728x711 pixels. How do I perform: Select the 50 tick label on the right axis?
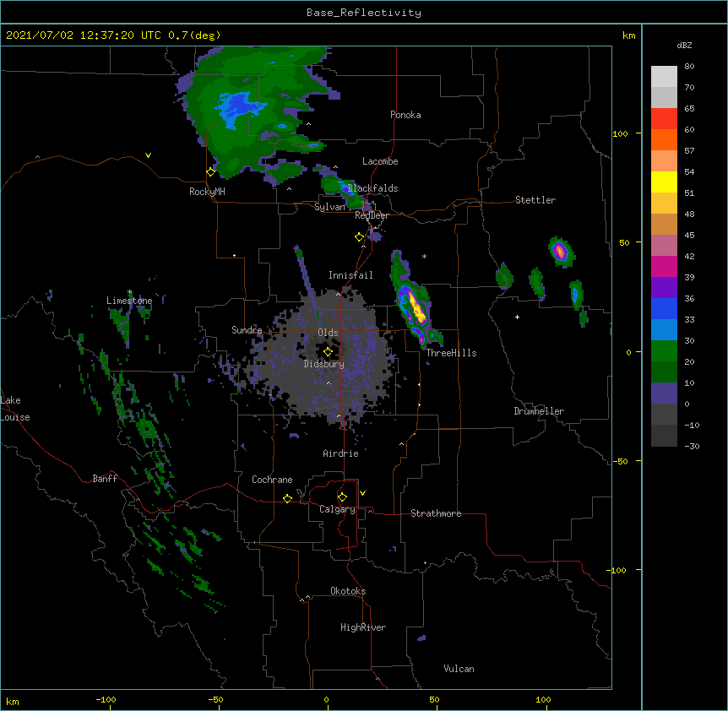624,242
